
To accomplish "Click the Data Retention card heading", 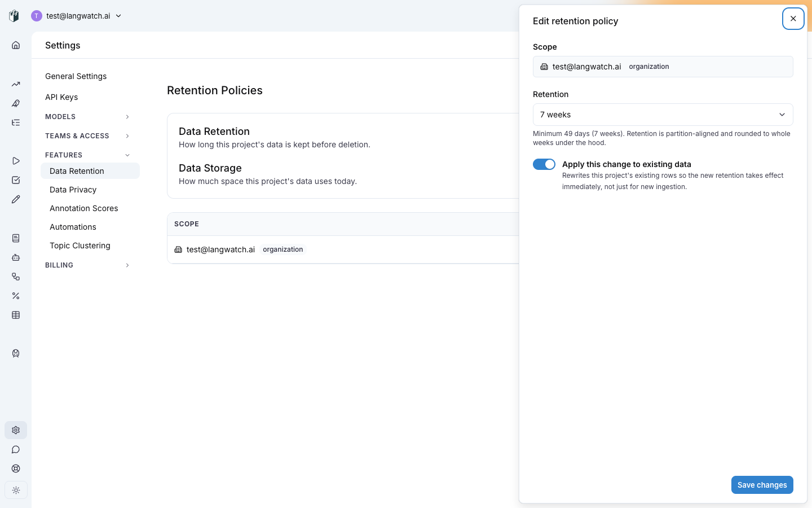I will pyautogui.click(x=214, y=132).
